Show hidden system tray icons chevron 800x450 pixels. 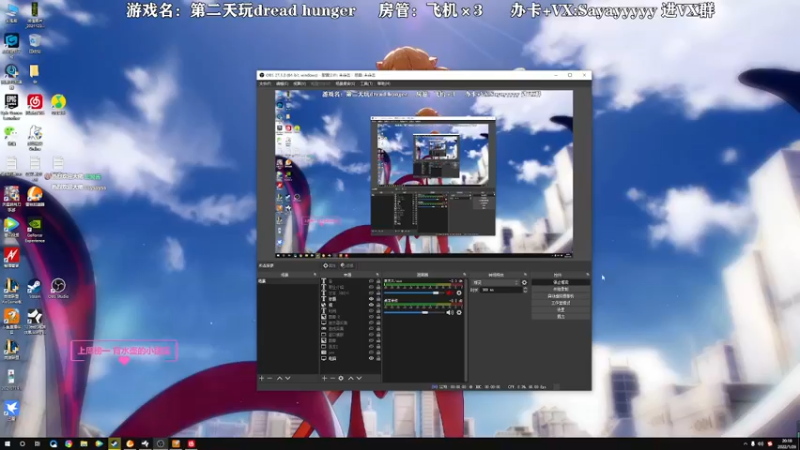(745, 444)
